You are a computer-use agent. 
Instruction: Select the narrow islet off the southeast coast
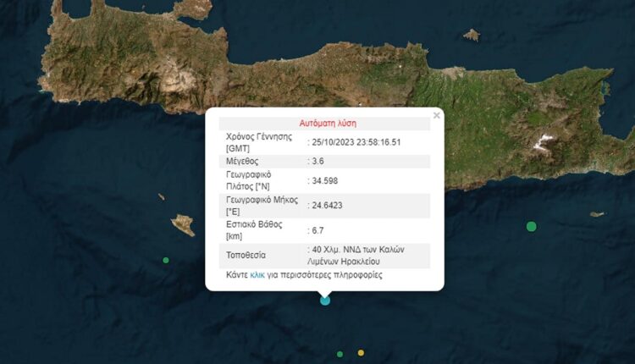click(598, 214)
